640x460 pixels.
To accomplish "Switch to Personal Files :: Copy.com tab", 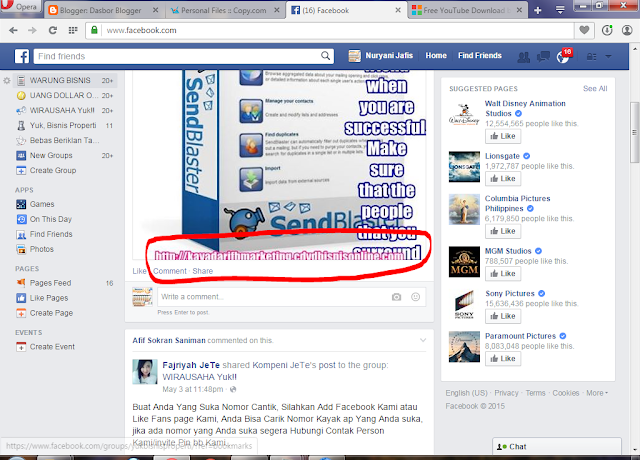I will pos(224,11).
